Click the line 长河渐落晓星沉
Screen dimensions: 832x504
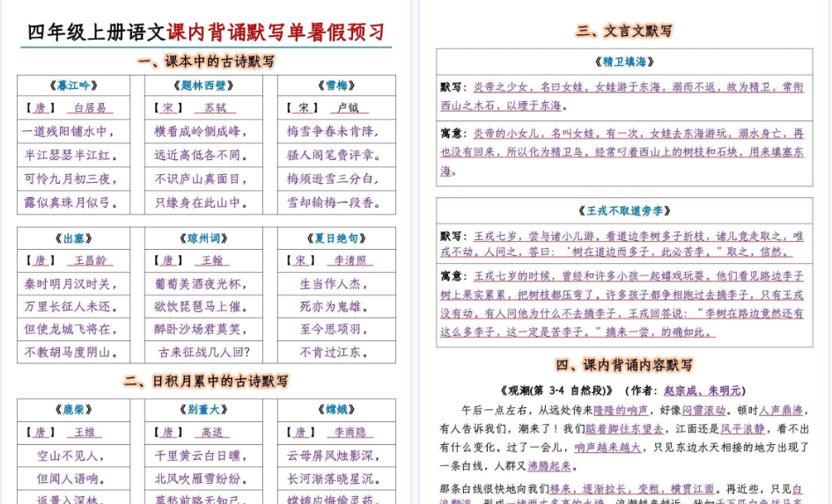(334, 479)
